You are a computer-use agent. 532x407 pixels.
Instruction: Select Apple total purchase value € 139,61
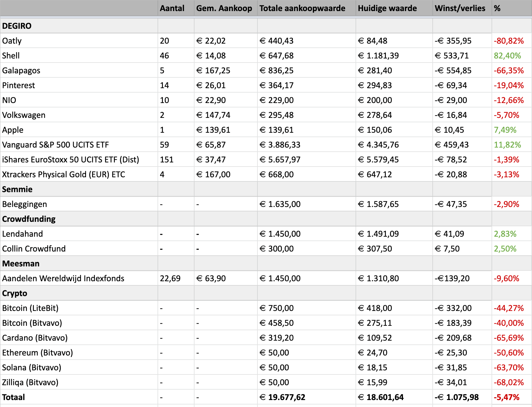[307, 130]
